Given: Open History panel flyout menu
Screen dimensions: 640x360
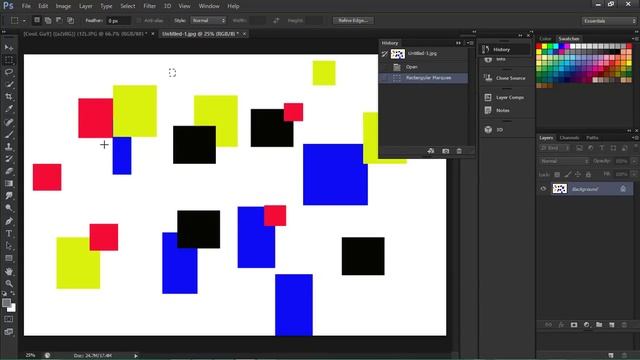Looking at the screenshot, I should click(470, 43).
